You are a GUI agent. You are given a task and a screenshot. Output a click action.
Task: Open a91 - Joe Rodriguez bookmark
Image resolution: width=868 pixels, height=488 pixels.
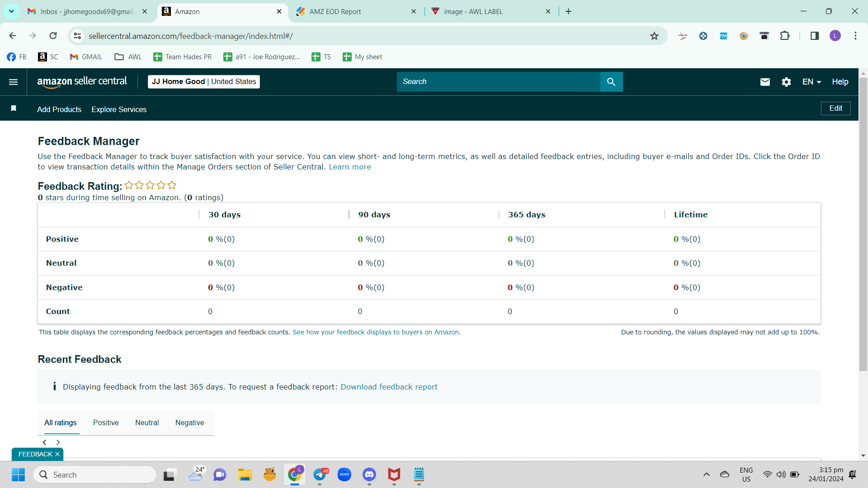[261, 56]
